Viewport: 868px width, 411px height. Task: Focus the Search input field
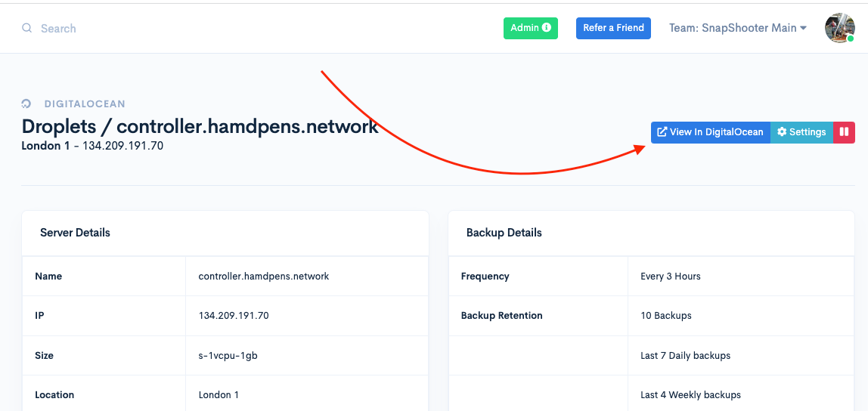[58, 28]
